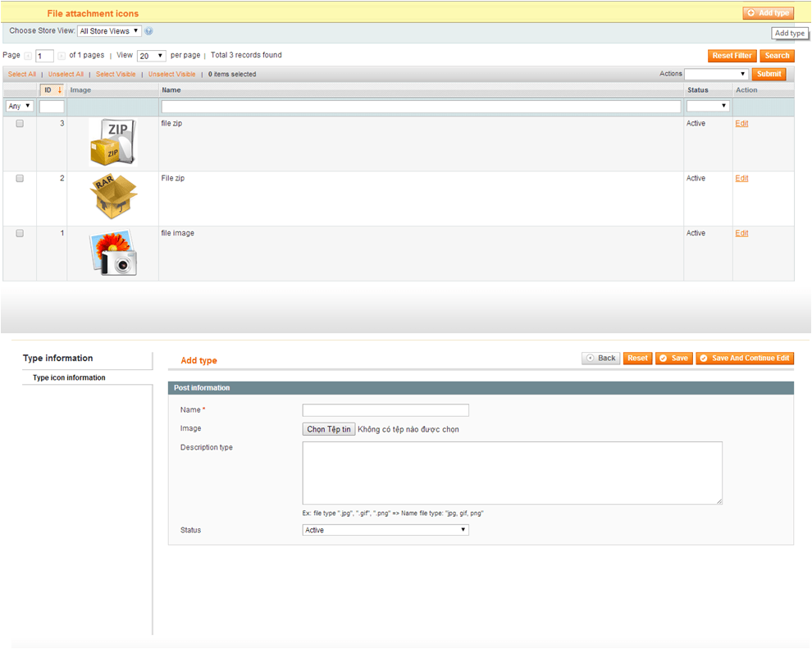Click into the Name text field

[385, 410]
